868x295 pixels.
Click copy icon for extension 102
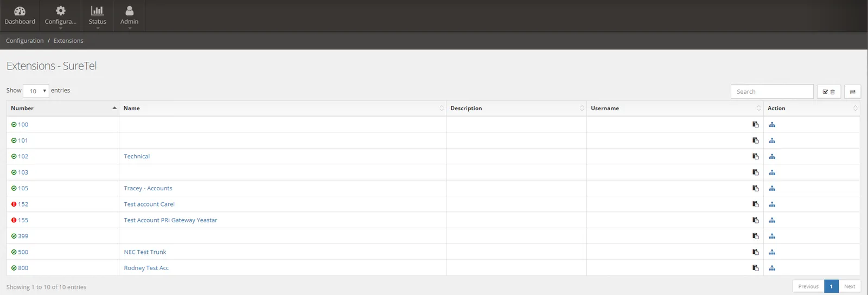click(x=755, y=156)
